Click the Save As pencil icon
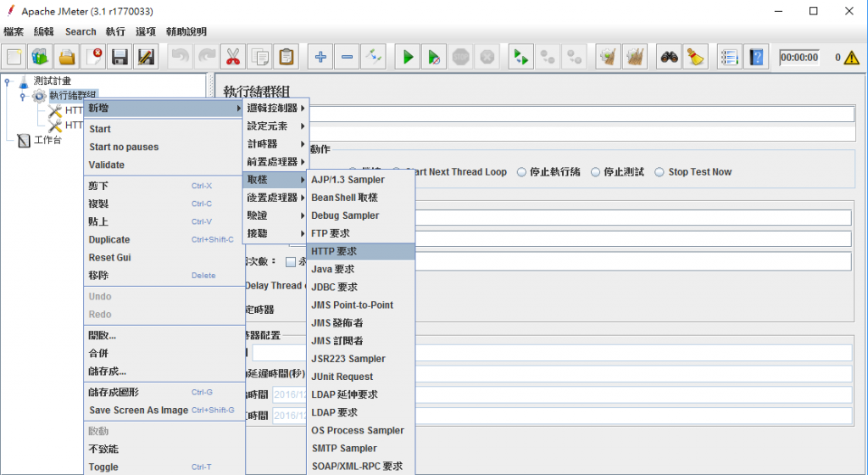Screen dimensions: 868x475 pyautogui.click(x=147, y=57)
